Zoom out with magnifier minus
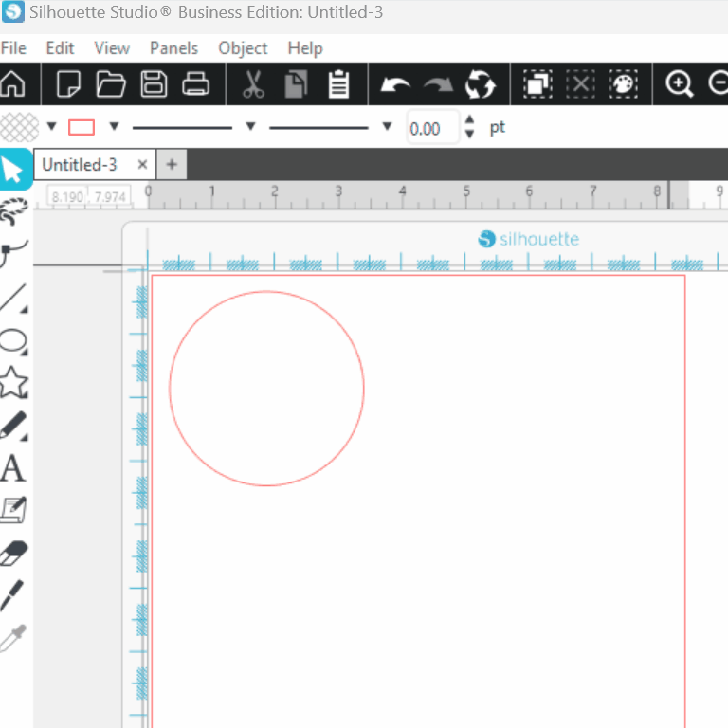The width and height of the screenshot is (728, 728). click(x=719, y=84)
